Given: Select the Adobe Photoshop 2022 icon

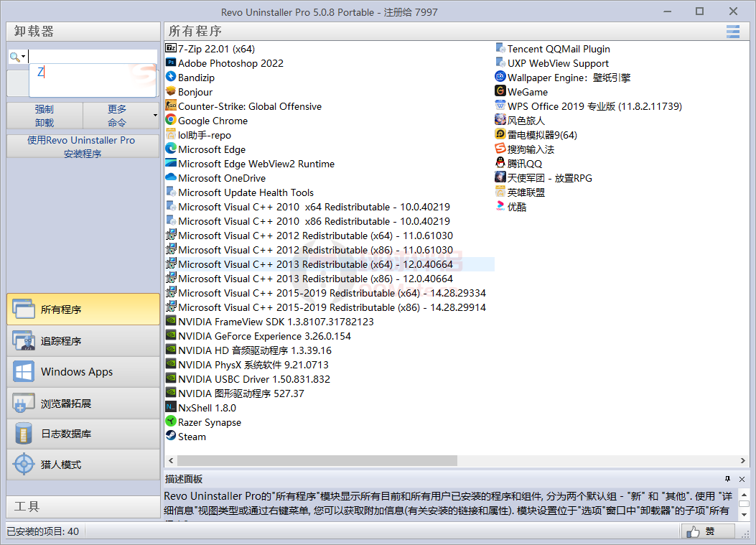Looking at the screenshot, I should tap(171, 63).
